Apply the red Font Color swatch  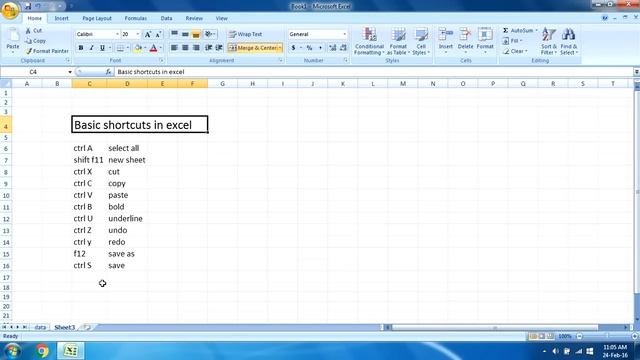pos(153,48)
